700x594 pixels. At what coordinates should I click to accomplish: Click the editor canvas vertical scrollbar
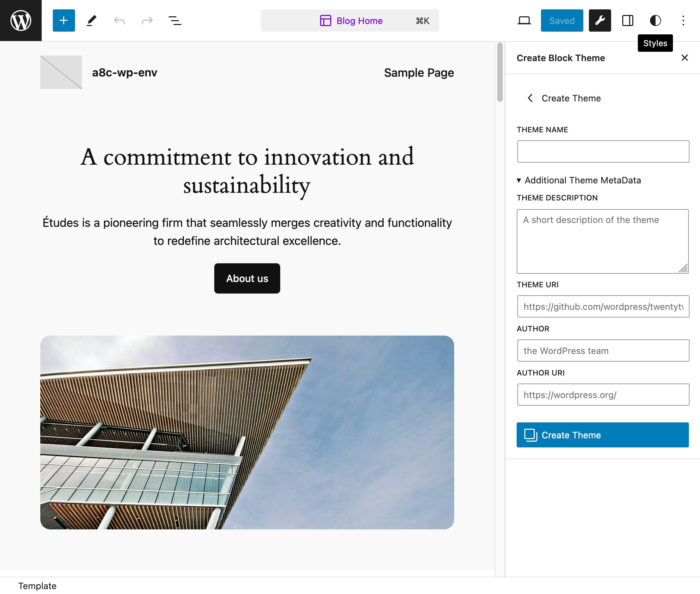500,72
